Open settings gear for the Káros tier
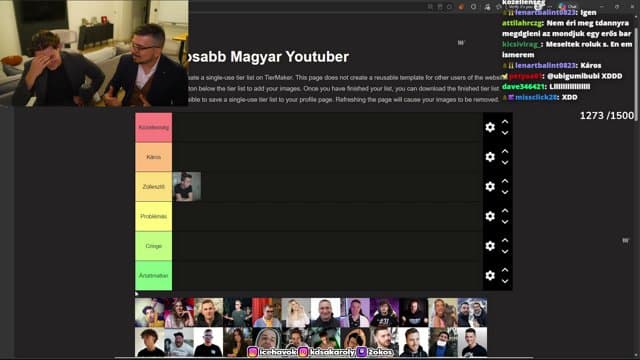 tap(490, 157)
